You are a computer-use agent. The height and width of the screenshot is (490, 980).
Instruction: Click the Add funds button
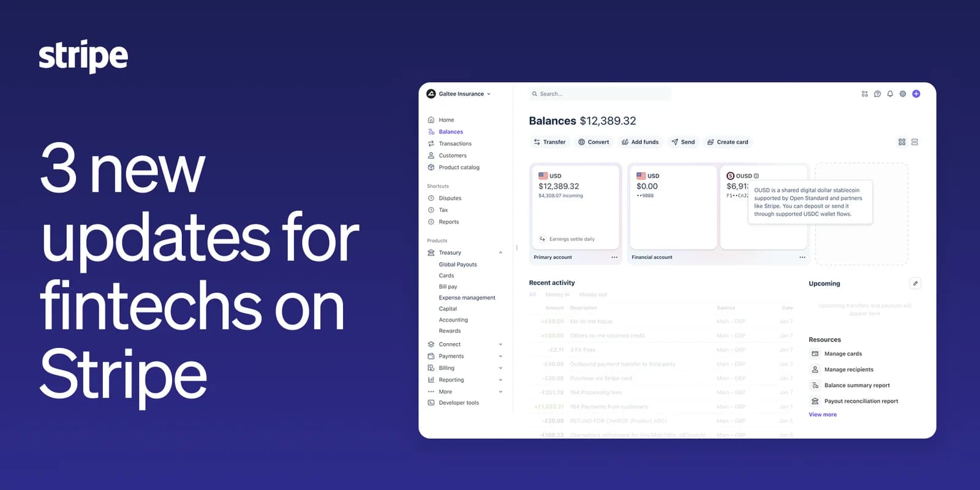point(640,142)
